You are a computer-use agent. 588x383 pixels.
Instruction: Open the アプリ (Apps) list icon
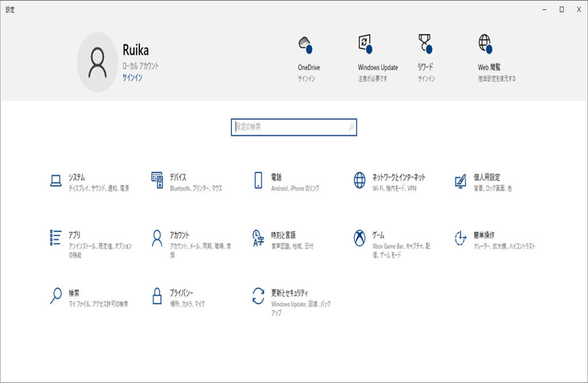[x=56, y=238]
